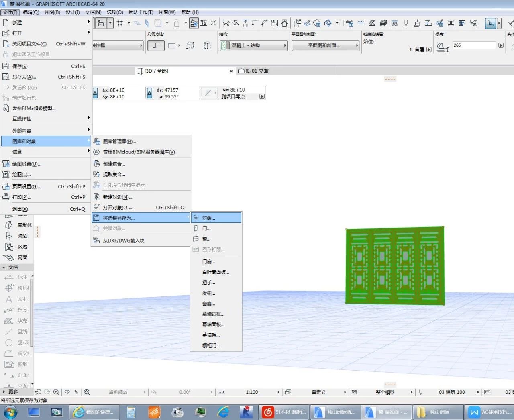
Task: Toggle the polyline geometry method button
Action: click(x=156, y=45)
